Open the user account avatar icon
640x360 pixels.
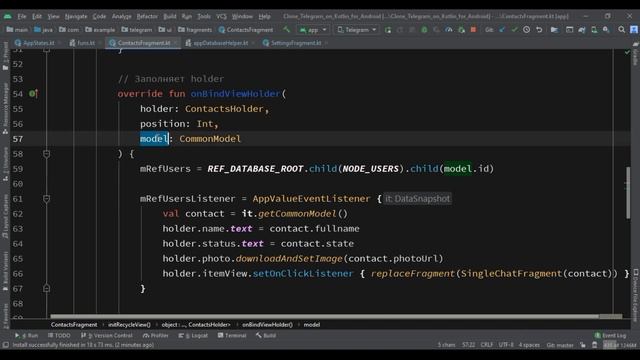(634, 30)
